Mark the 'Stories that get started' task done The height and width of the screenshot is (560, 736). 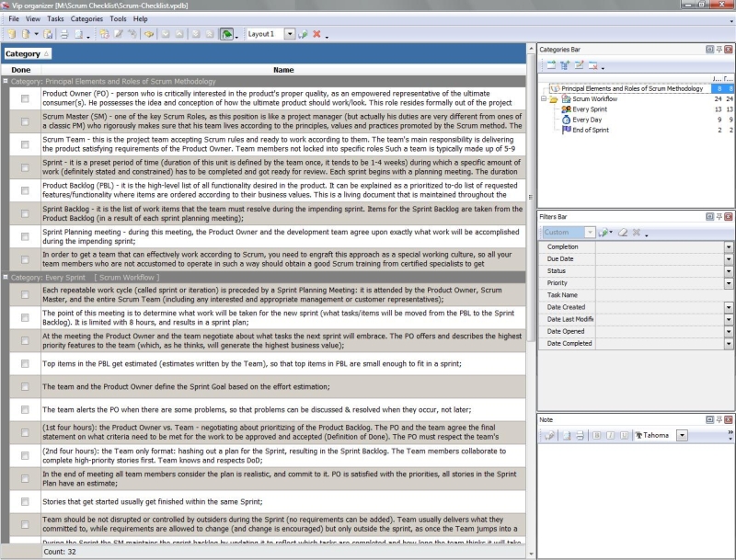point(25,502)
